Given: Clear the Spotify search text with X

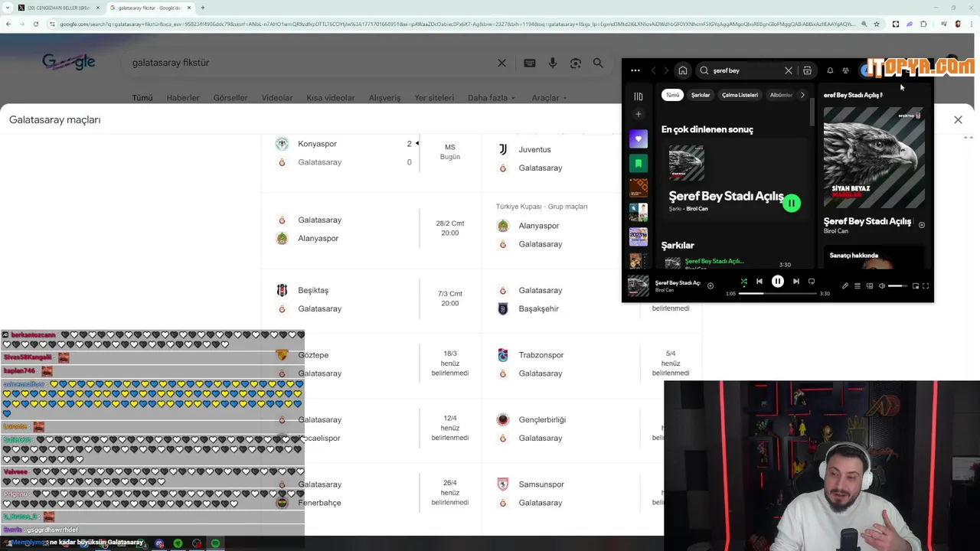Looking at the screenshot, I should pos(789,70).
